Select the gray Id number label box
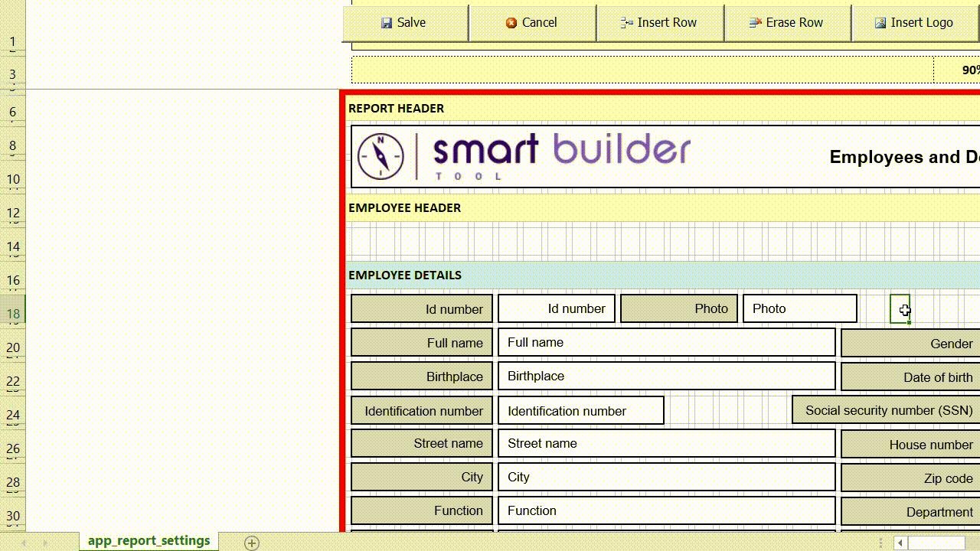Image resolution: width=980 pixels, height=551 pixels. (x=422, y=309)
